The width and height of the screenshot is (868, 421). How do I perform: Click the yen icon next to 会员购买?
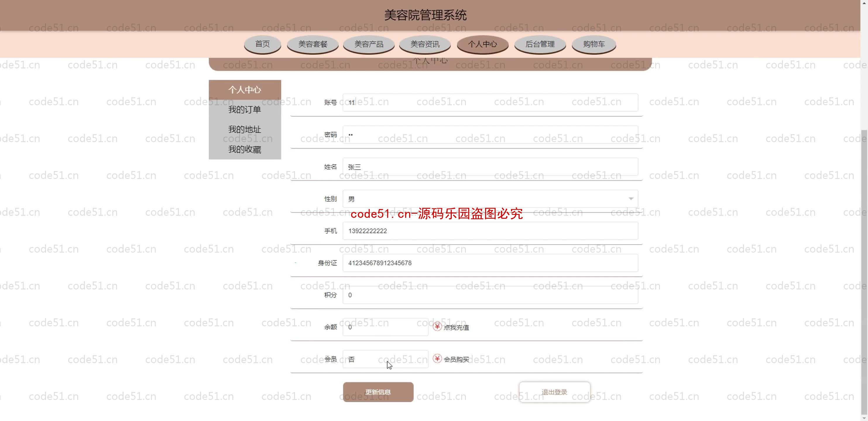click(x=437, y=358)
